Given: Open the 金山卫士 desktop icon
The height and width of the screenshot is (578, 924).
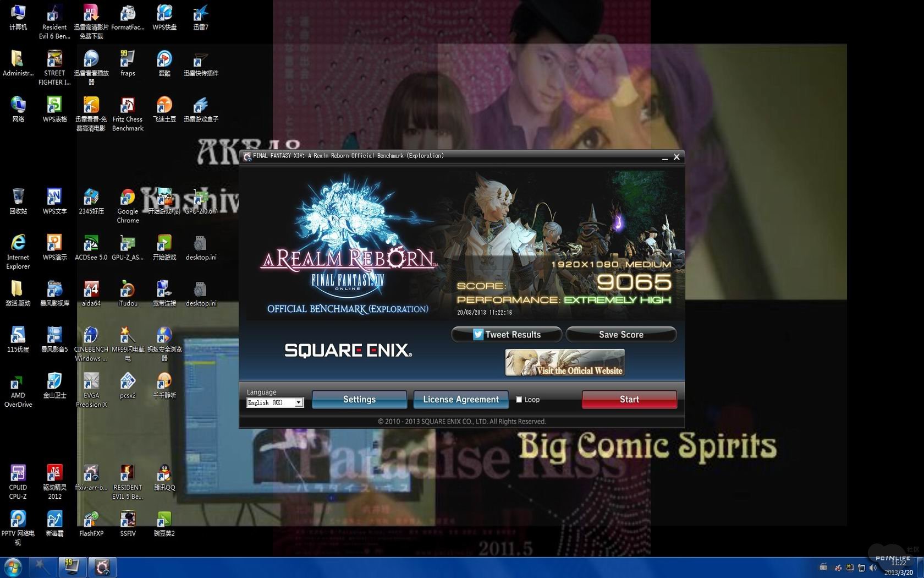Looking at the screenshot, I should (x=54, y=385).
